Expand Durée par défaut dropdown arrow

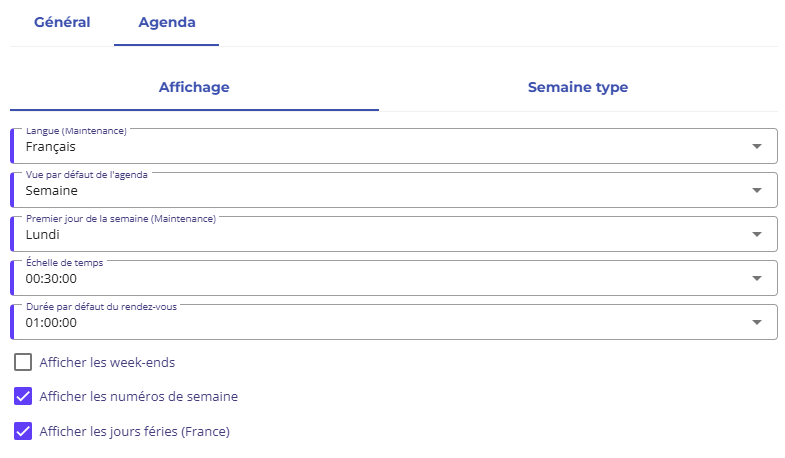pos(756,323)
